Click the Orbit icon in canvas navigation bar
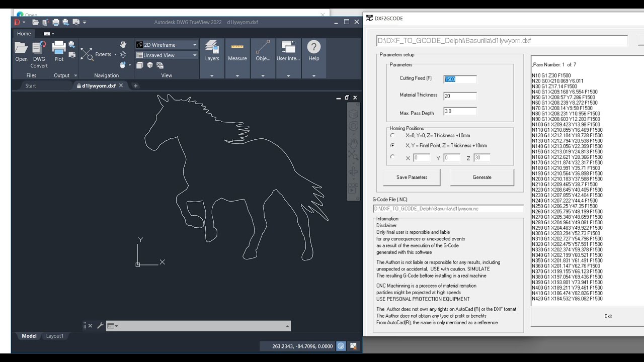The image size is (644, 362). (354, 171)
